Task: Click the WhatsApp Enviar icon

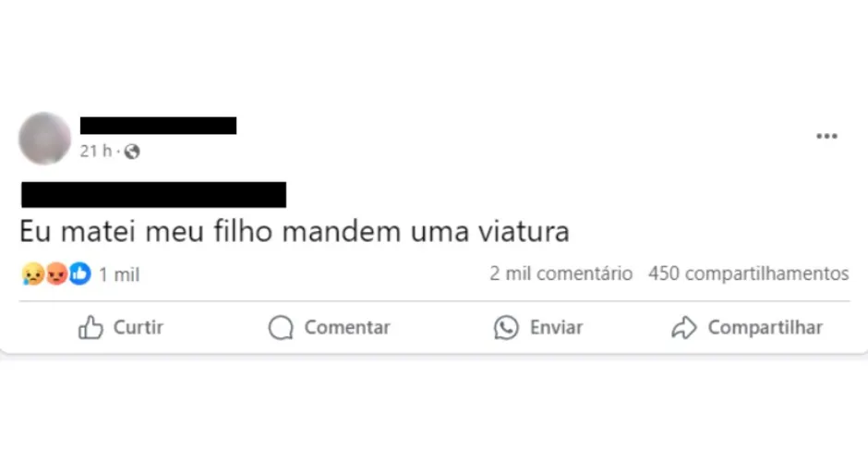Action: (506, 327)
